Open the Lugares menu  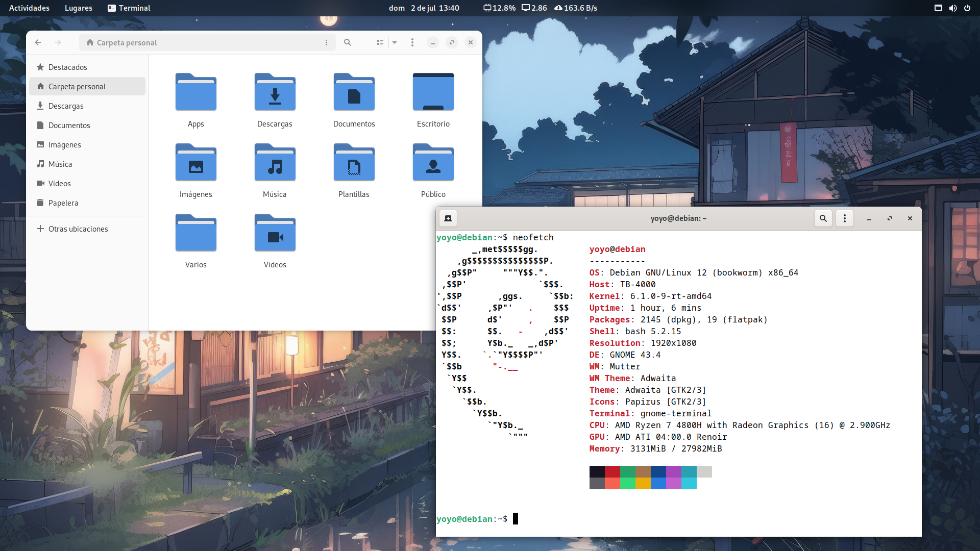pos(78,8)
